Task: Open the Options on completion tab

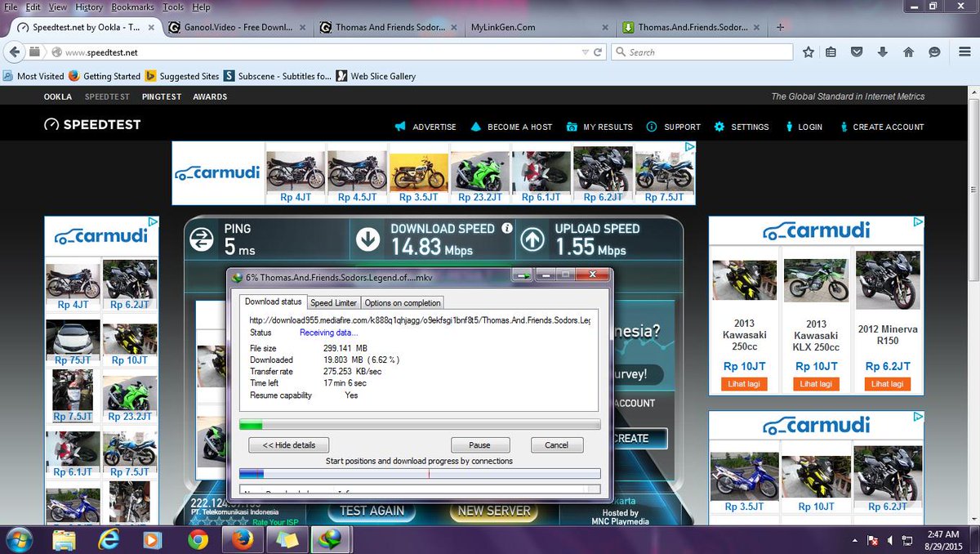Action: tap(403, 303)
